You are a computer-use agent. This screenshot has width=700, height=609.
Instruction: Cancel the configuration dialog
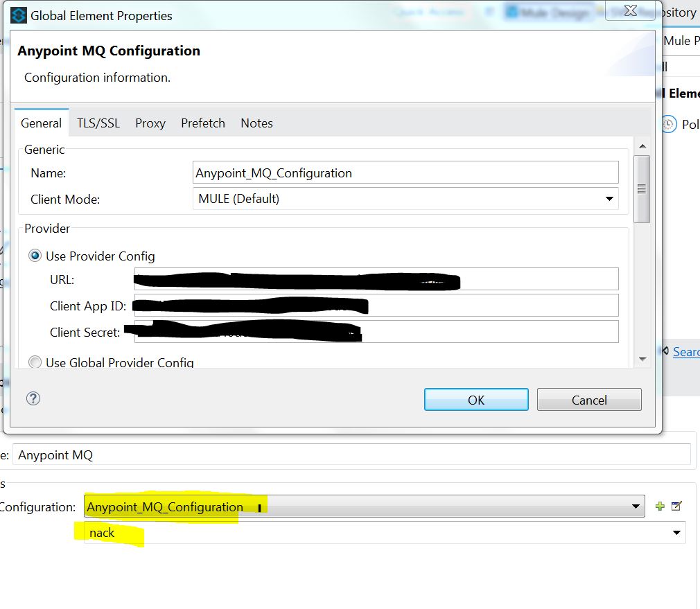(589, 400)
